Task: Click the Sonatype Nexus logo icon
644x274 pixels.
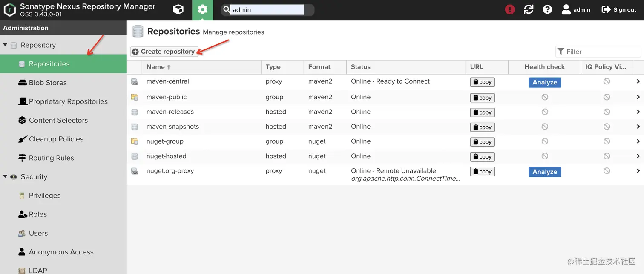Action: [x=9, y=10]
